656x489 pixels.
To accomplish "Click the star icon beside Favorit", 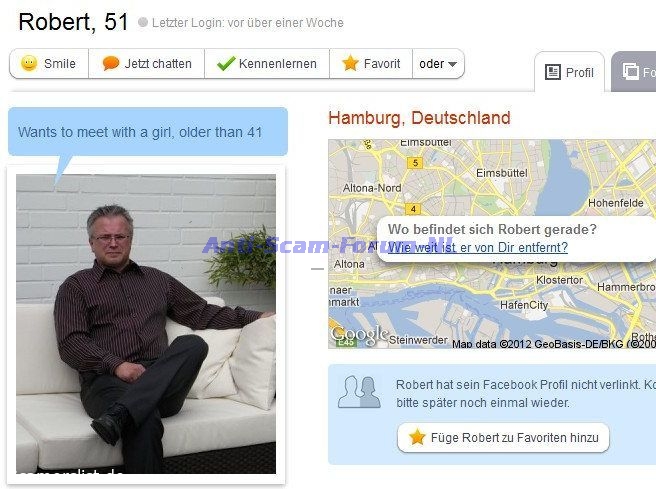I will tap(350, 63).
